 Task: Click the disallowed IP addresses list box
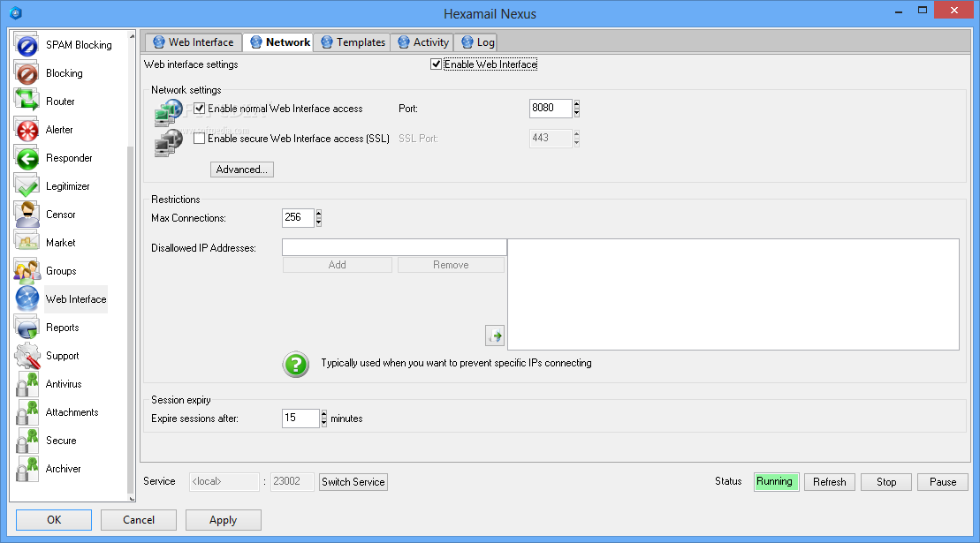(x=733, y=294)
